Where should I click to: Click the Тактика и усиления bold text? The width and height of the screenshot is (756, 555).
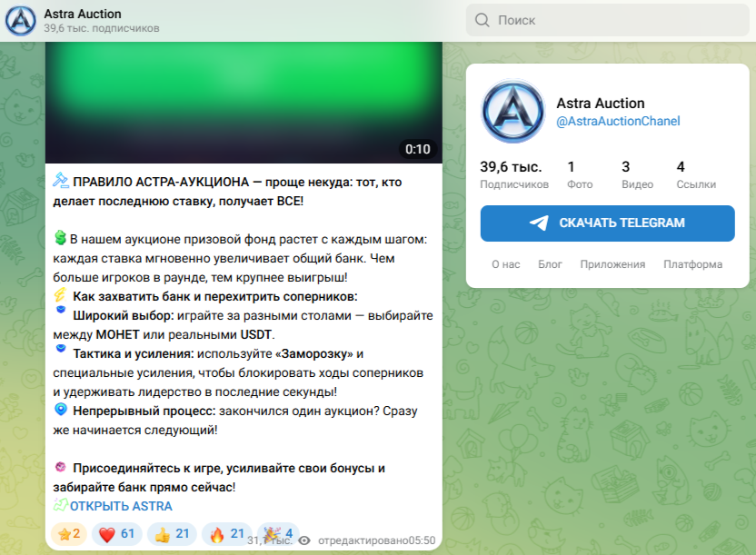(133, 353)
